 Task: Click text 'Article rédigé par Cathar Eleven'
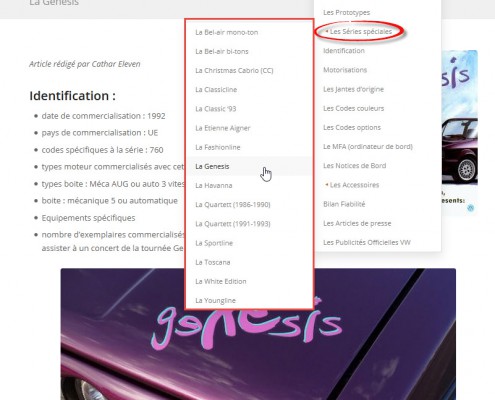[x=85, y=64]
